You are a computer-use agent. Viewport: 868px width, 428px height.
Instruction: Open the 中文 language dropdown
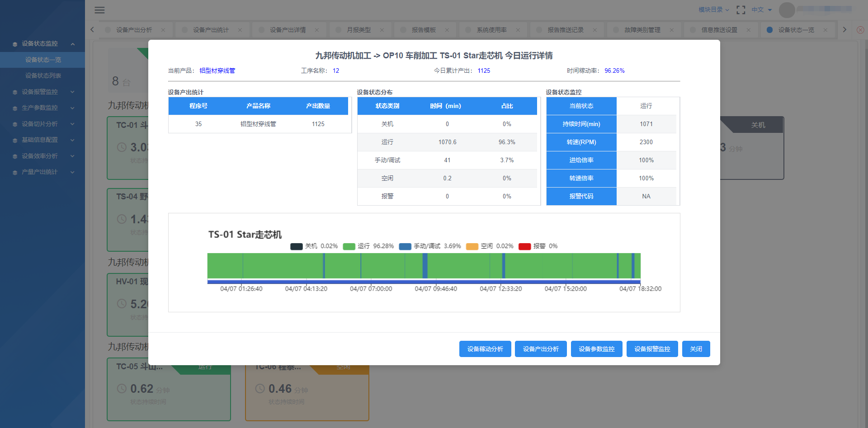click(x=761, y=9)
